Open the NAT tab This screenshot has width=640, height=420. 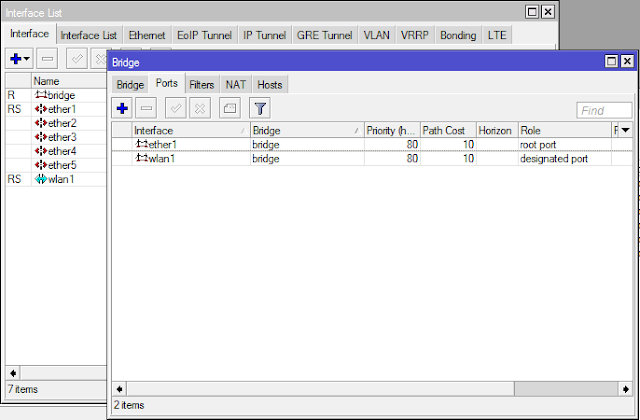tap(236, 85)
